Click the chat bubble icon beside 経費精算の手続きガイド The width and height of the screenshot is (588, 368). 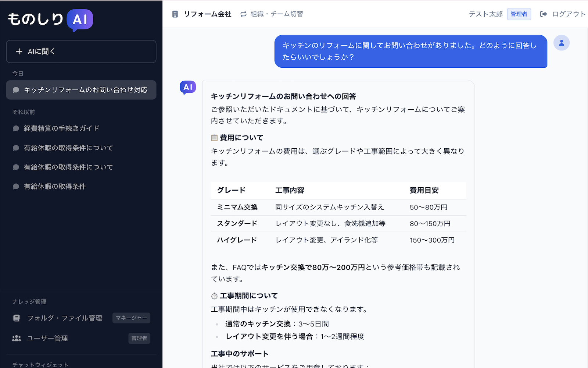[16, 128]
